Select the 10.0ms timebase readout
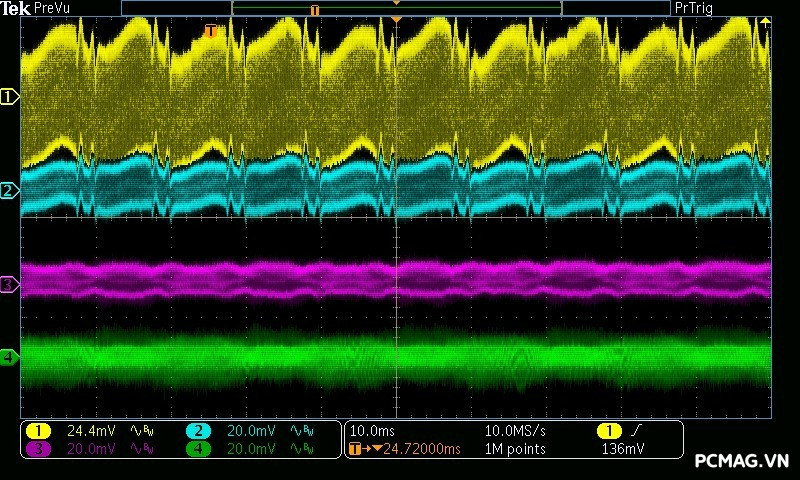 click(370, 430)
